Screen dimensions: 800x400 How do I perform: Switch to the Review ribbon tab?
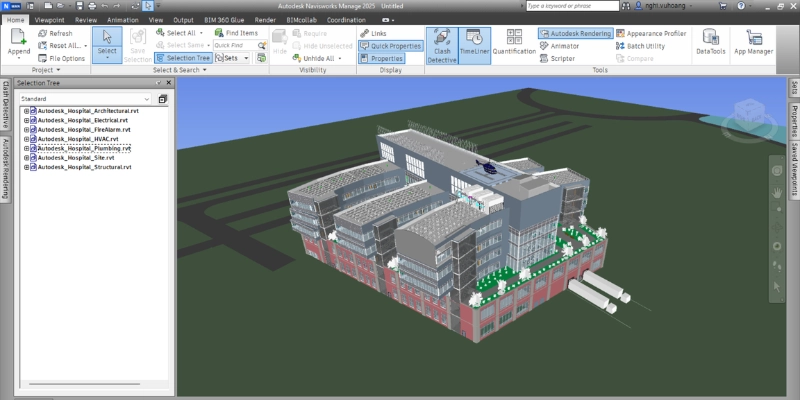pyautogui.click(x=86, y=20)
